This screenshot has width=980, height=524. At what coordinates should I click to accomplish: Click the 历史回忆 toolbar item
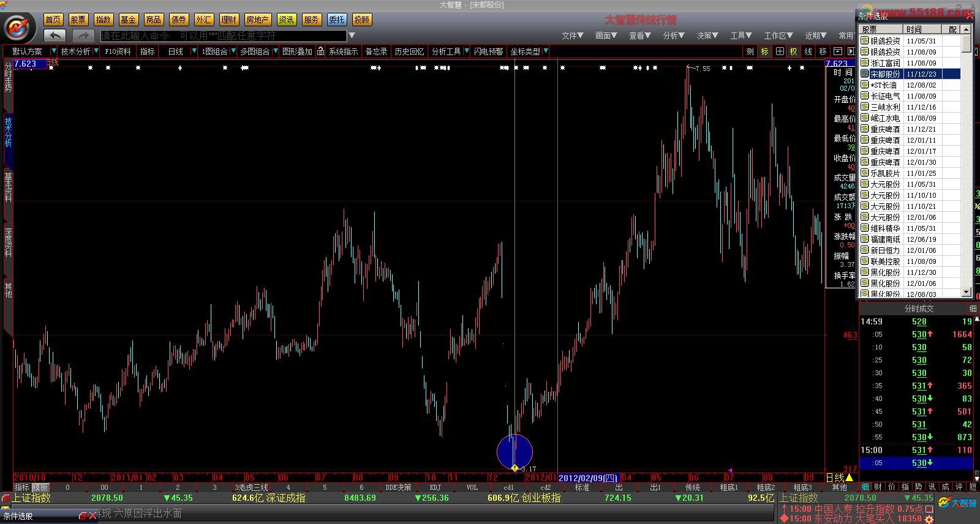[x=409, y=51]
